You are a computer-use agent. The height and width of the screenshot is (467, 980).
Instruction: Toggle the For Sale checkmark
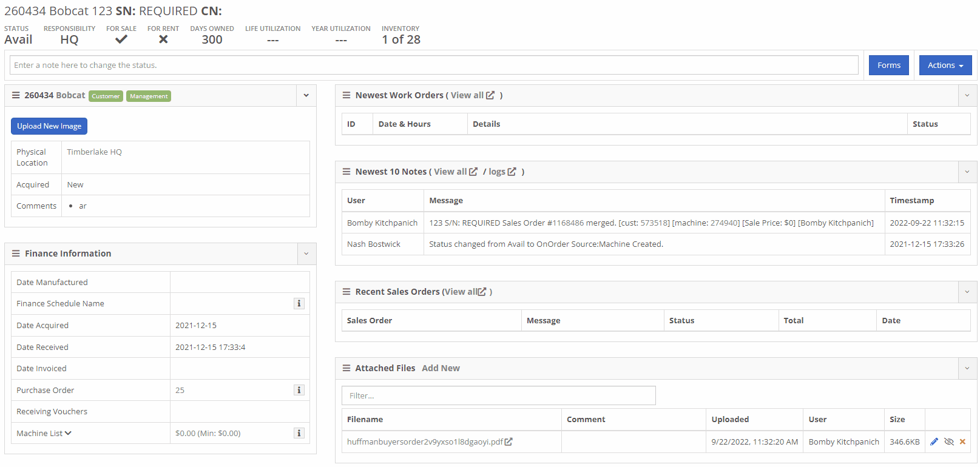[x=121, y=39]
